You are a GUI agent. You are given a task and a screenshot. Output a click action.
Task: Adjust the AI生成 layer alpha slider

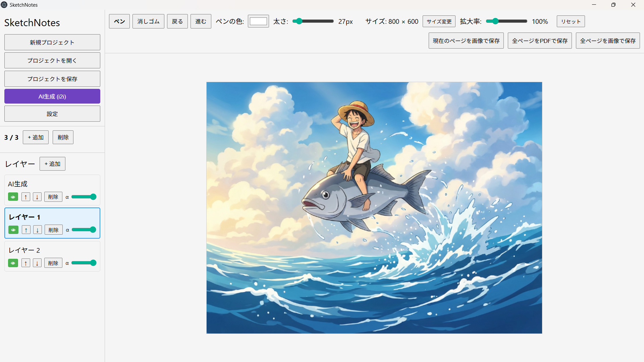(x=84, y=197)
